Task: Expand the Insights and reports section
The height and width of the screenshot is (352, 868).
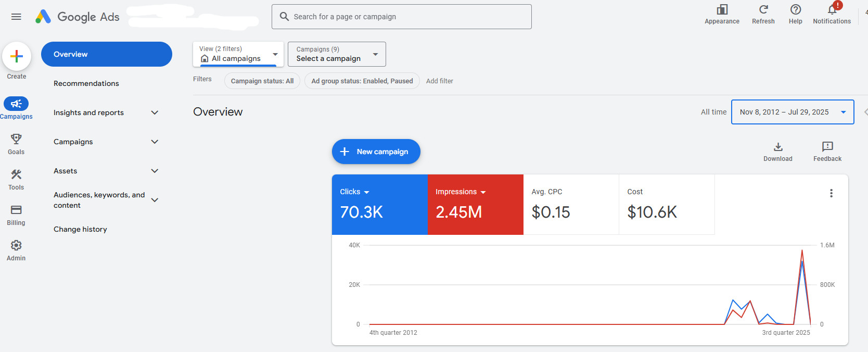Action: (155, 112)
